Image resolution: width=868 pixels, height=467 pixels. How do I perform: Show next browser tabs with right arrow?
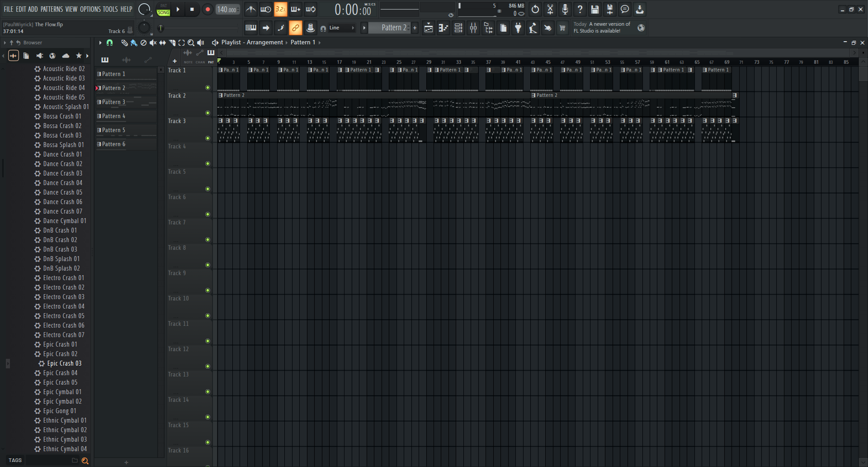(x=88, y=56)
